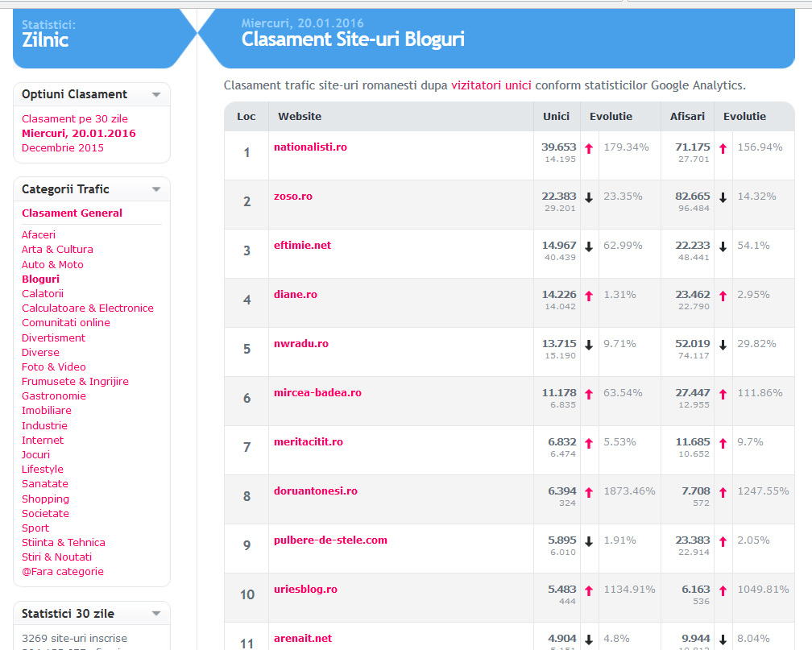Open Societate category
Screen dimensions: 812x650
[46, 513]
